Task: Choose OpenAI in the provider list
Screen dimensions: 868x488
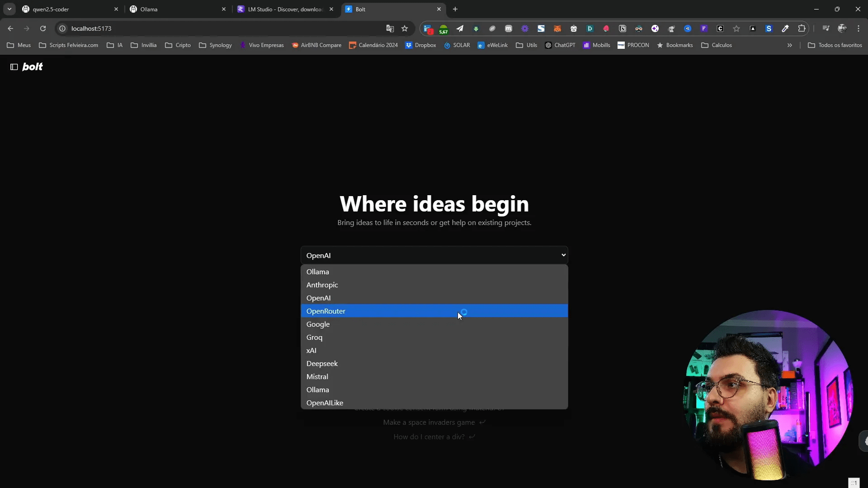Action: 434,298
